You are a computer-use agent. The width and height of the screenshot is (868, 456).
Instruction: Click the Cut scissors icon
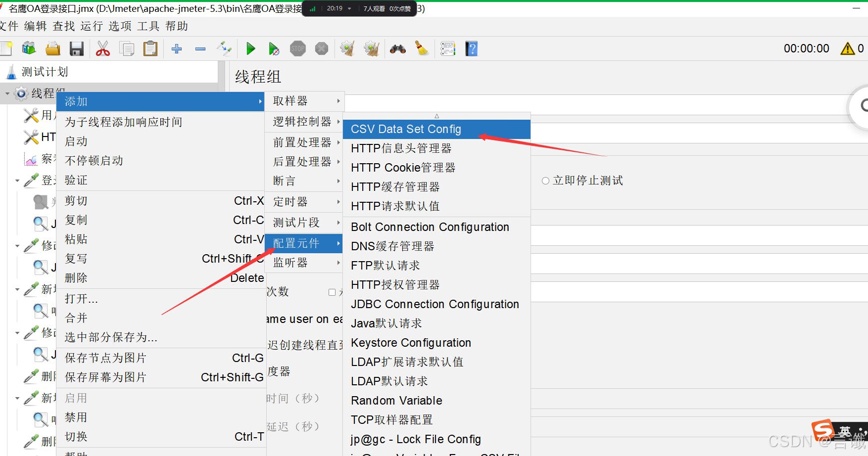click(103, 48)
